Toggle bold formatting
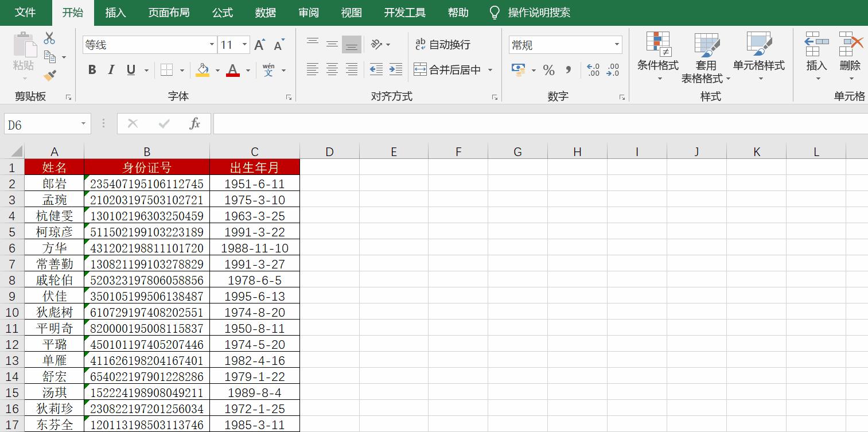Image resolution: width=868 pixels, height=432 pixels. tap(91, 70)
